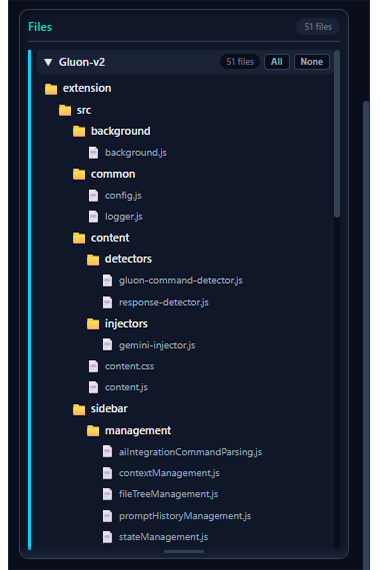This screenshot has width=380, height=570.
Task: Click the content.css file icon
Action: pos(93,366)
